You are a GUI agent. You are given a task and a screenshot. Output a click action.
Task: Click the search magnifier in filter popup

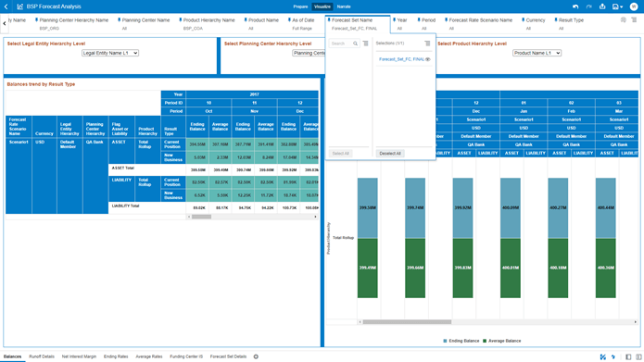pyautogui.click(x=355, y=44)
